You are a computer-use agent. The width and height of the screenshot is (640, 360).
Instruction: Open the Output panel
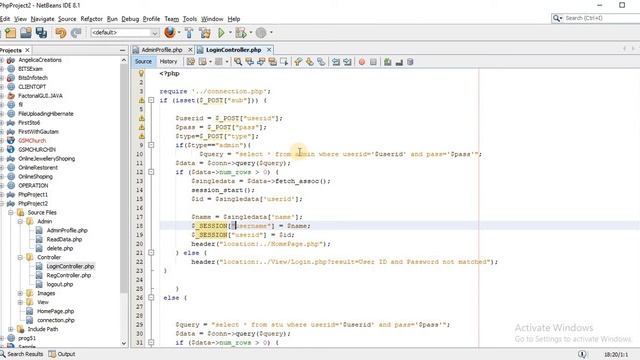(x=62, y=354)
